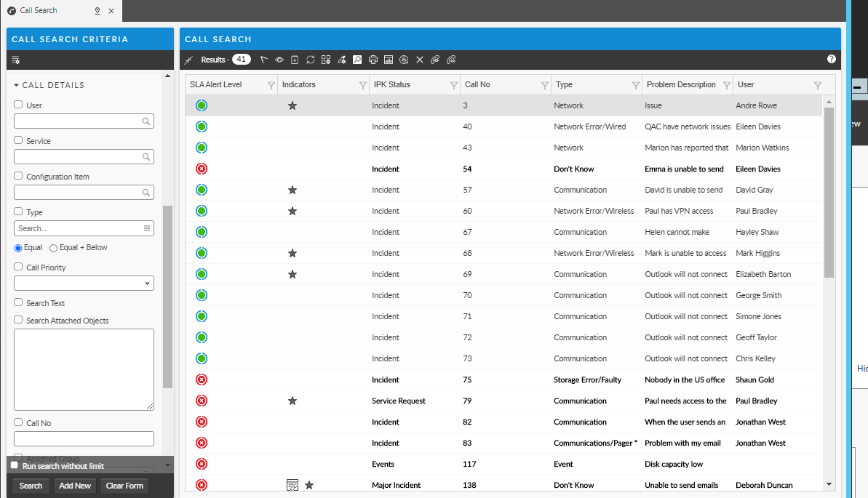868x498 pixels.
Task: Open help with the question mark icon
Action: (832, 59)
